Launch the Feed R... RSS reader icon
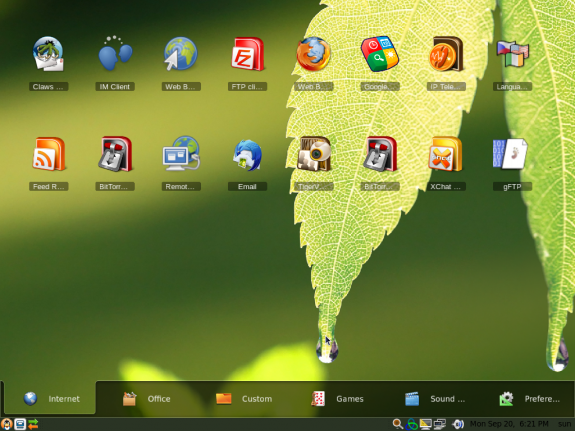Image resolution: width=575 pixels, height=431 pixels. coord(48,154)
